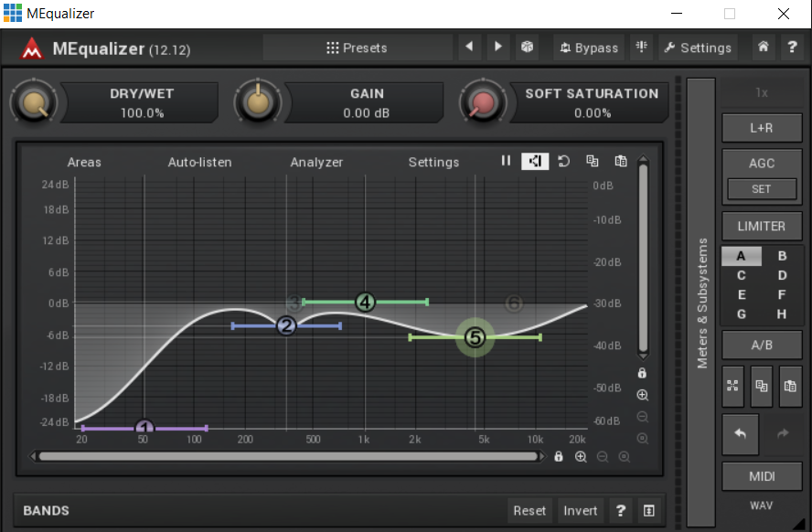
Task: Click the GAIN knob
Action: pyautogui.click(x=258, y=102)
